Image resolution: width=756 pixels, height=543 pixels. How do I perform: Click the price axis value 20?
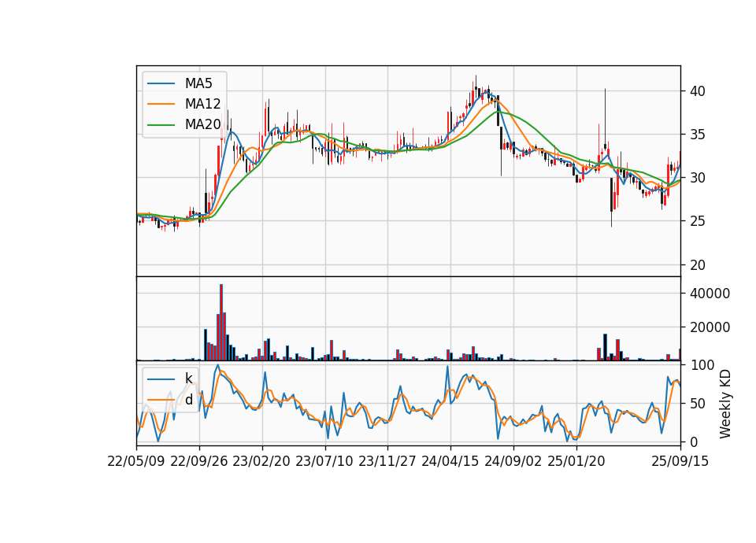[x=697, y=265]
